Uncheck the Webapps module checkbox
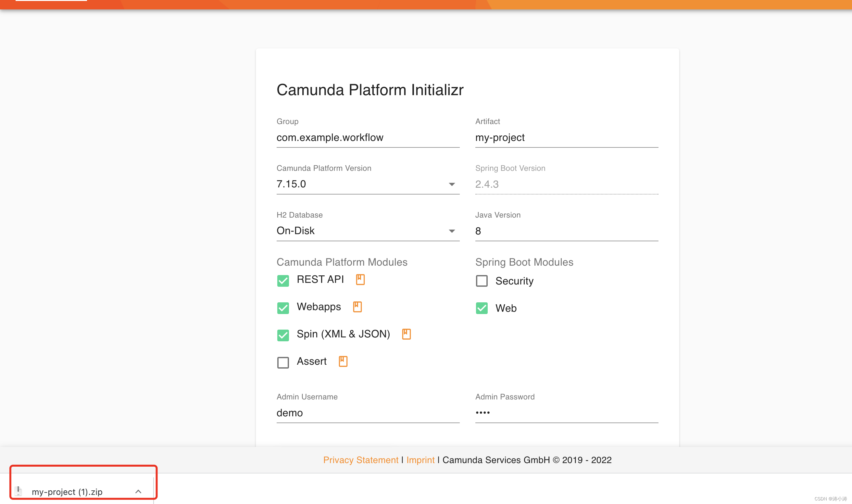The width and height of the screenshot is (852, 504). 283,308
